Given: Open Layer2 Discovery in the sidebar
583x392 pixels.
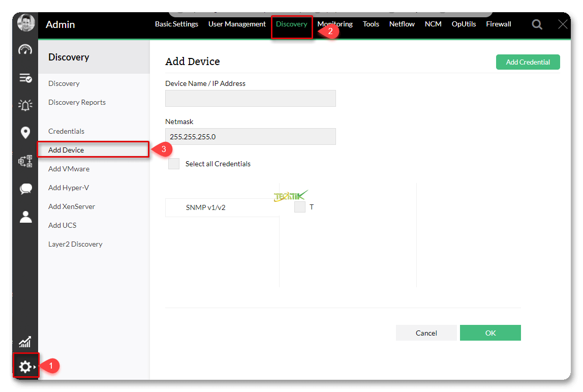Looking at the screenshot, I should click(x=75, y=244).
